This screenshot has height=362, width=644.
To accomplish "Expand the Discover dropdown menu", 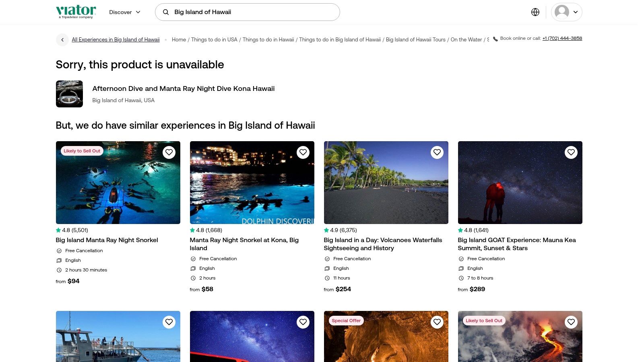I will (x=125, y=12).
